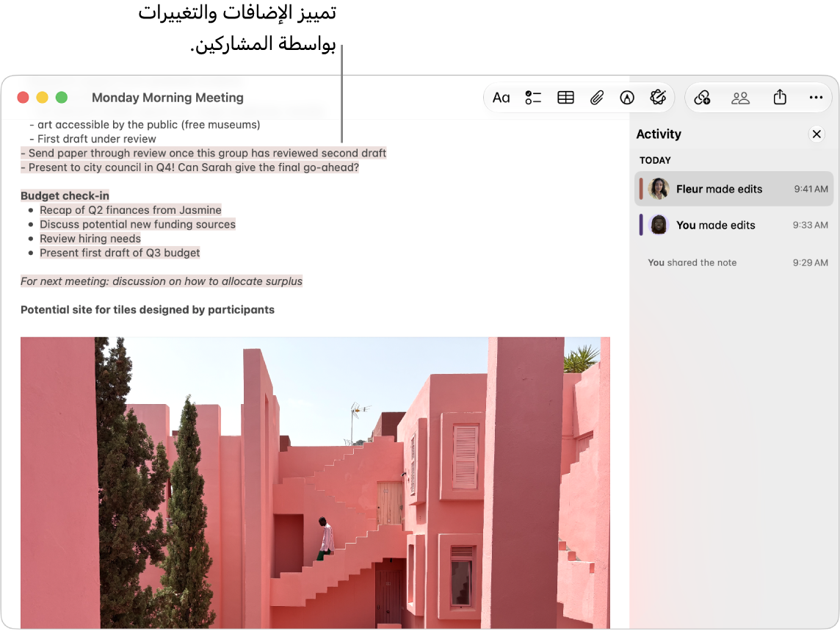The width and height of the screenshot is (840, 631).
Task: Close the Activity panel
Action: point(817,134)
